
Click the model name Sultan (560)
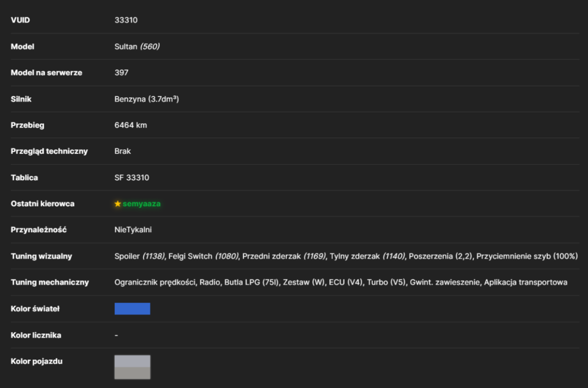tap(137, 46)
